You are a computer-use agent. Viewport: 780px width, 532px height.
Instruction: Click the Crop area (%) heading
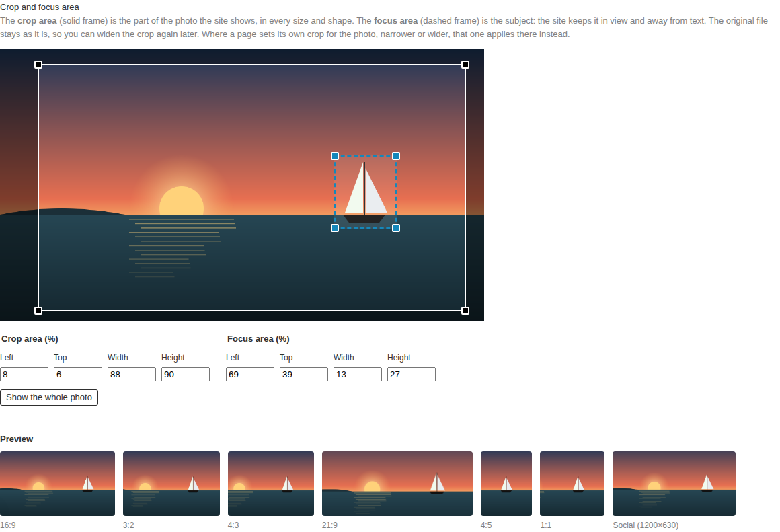tap(30, 339)
